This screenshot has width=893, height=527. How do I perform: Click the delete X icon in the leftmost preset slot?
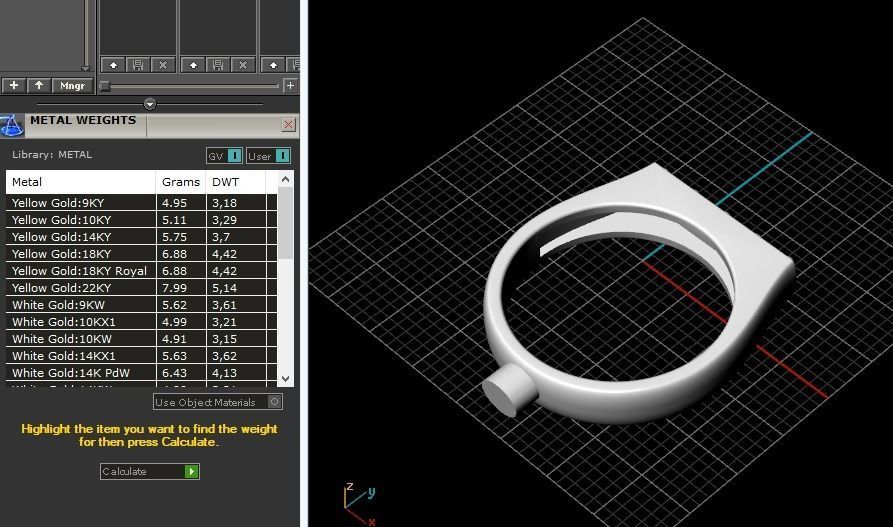[x=163, y=65]
